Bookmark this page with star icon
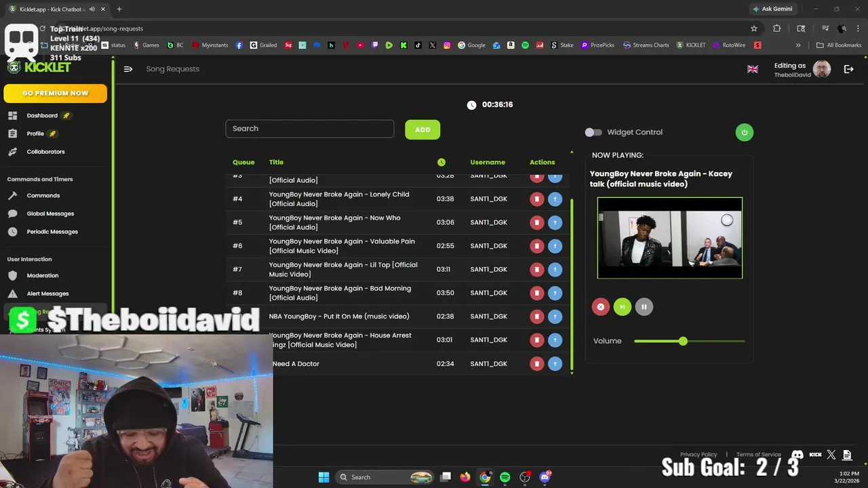 click(753, 28)
